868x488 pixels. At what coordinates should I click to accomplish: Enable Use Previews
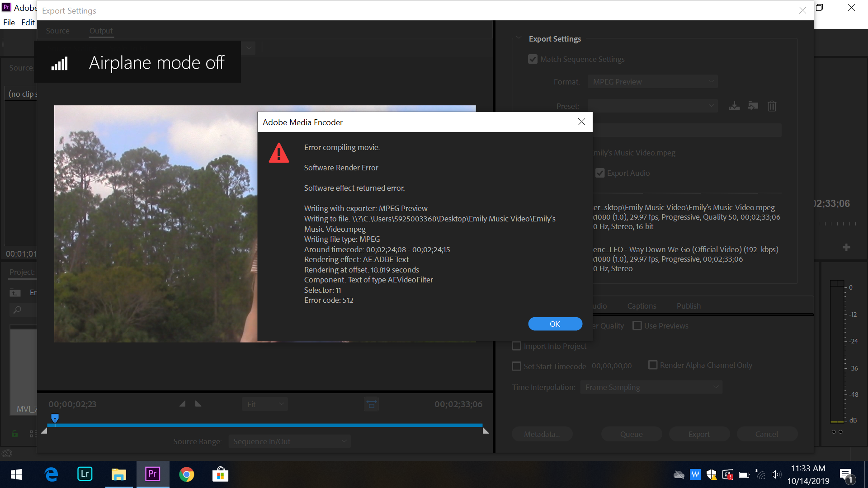click(x=637, y=325)
